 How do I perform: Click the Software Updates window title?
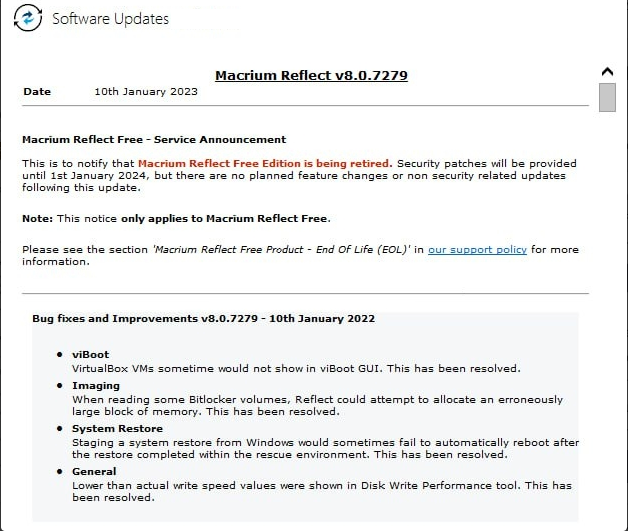[110, 19]
